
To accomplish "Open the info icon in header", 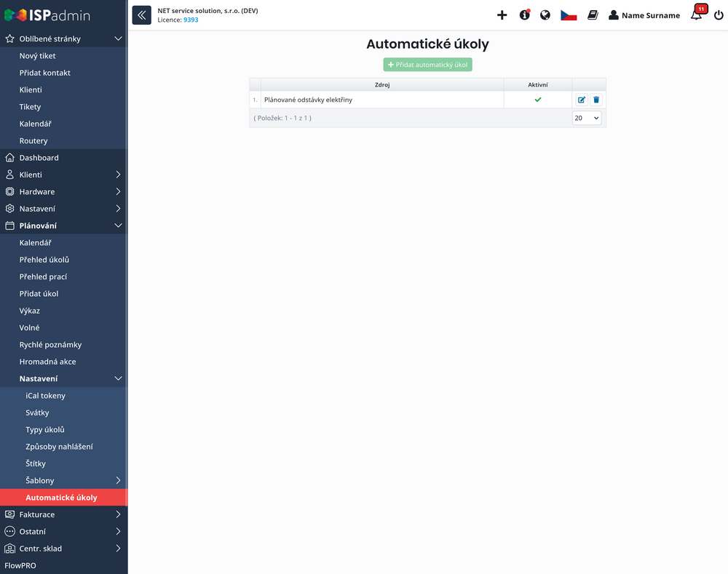I will tap(524, 15).
